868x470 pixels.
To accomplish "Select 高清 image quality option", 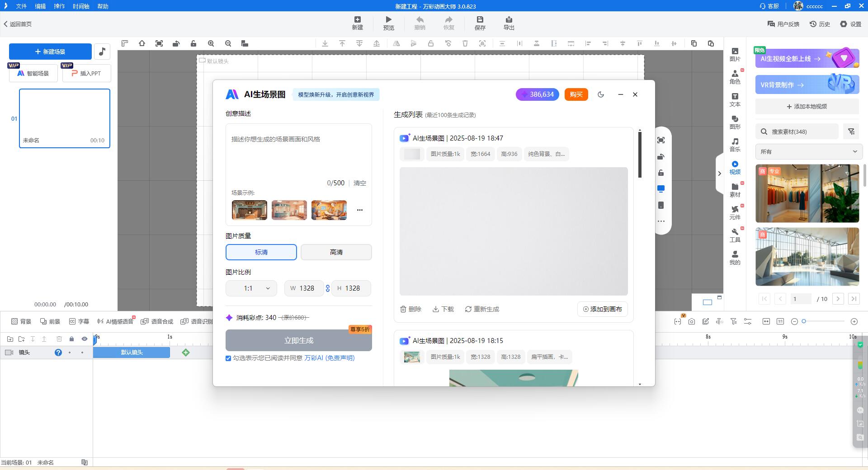I will pyautogui.click(x=336, y=252).
